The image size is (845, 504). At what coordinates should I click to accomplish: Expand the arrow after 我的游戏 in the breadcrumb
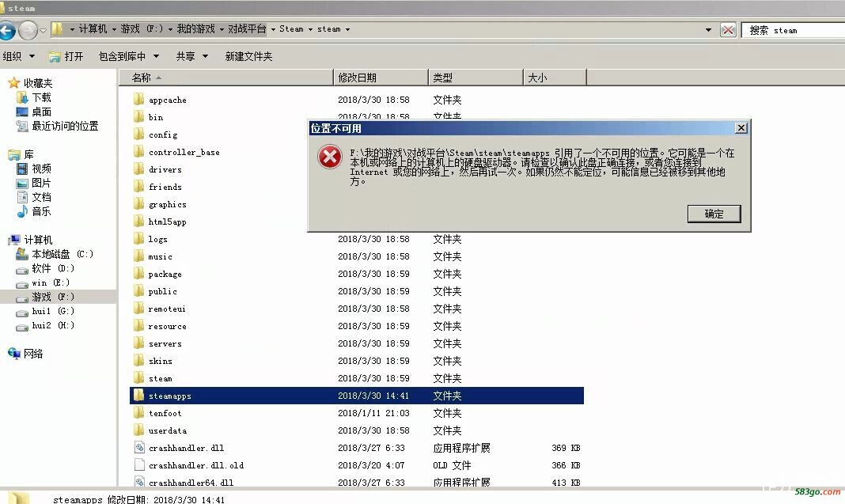click(x=222, y=29)
